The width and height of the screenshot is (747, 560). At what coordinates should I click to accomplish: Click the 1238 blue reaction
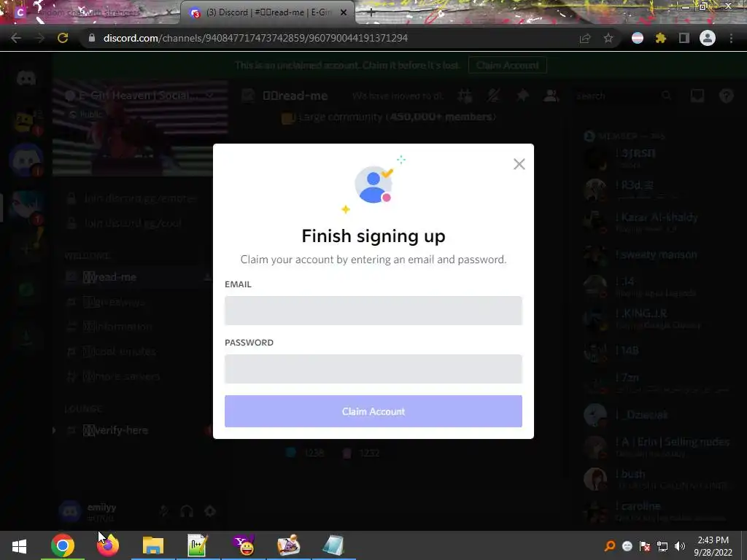(x=306, y=453)
